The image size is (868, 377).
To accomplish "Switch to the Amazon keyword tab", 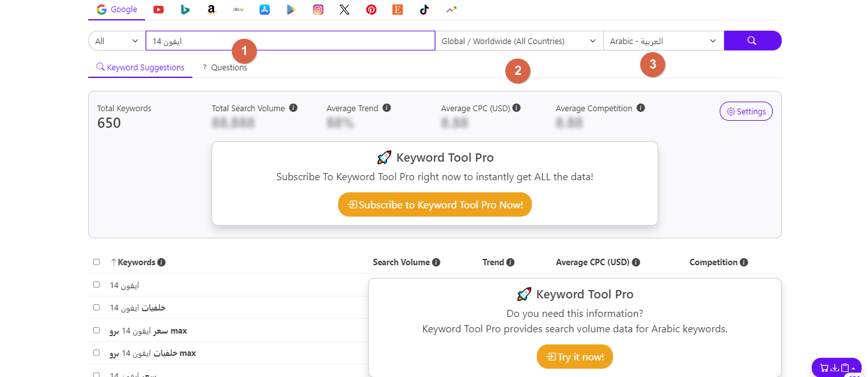I will [212, 10].
